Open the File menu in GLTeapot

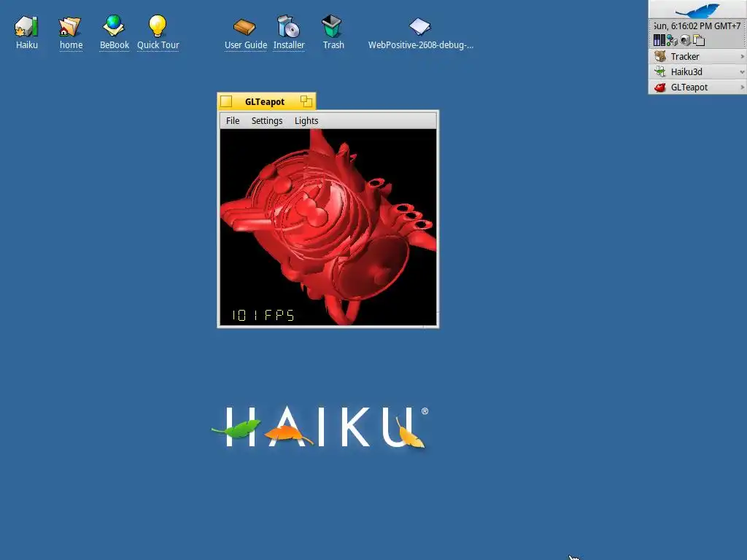233,120
